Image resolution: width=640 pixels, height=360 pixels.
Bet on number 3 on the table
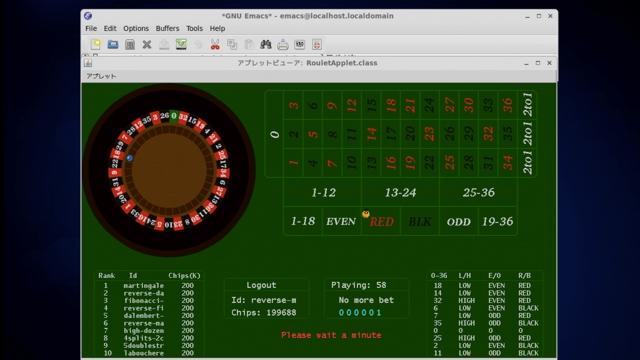(293, 105)
